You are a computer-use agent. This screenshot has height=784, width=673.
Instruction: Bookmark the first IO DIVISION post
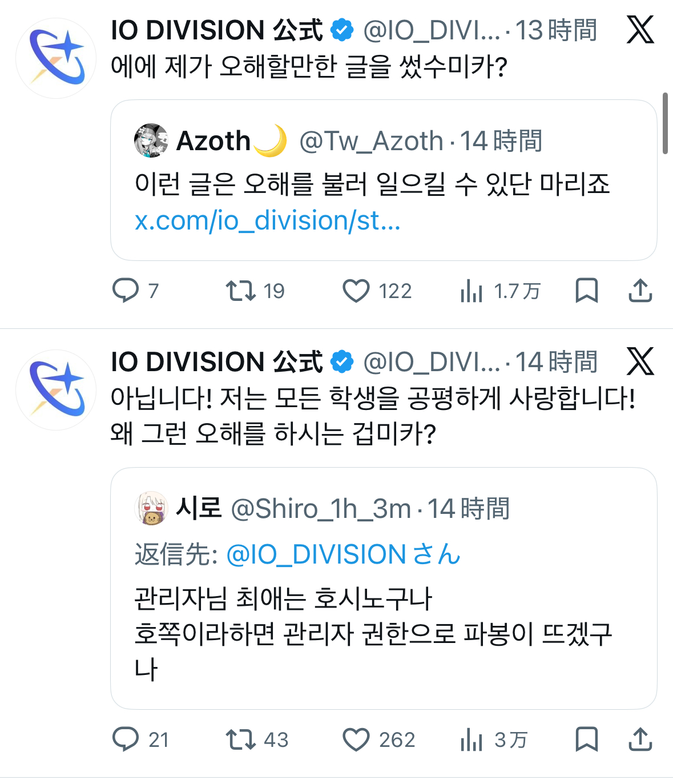click(x=586, y=291)
